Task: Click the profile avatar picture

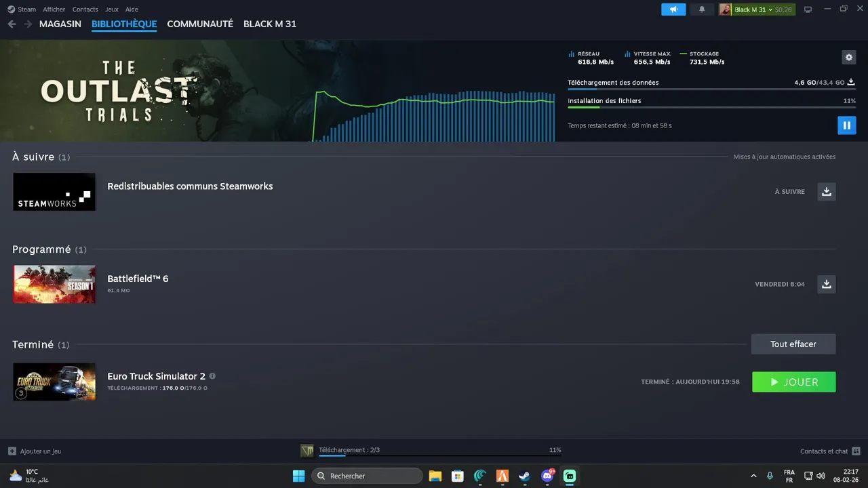Action: coord(726,9)
